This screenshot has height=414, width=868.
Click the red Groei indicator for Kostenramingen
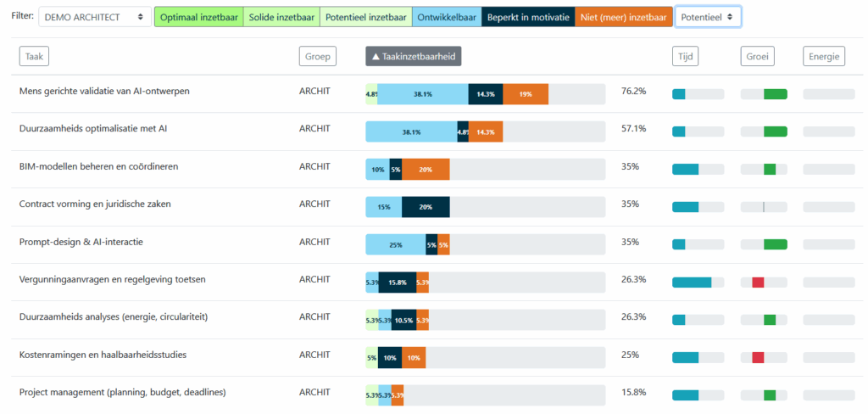[758, 357]
